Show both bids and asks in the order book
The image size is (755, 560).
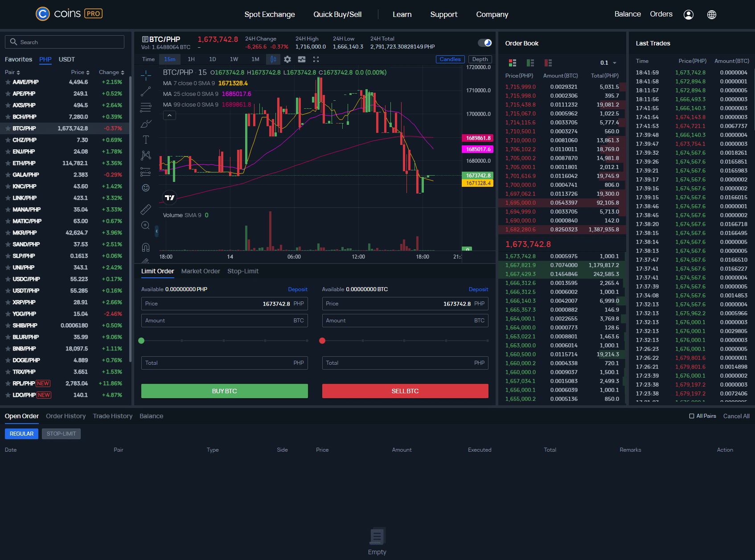[x=513, y=63]
